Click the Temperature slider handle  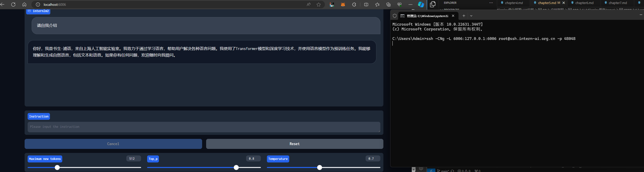(x=320, y=167)
